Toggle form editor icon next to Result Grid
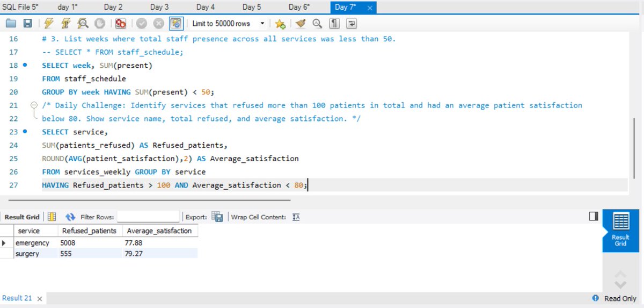This screenshot has width=644, height=308. pyautogui.click(x=52, y=217)
